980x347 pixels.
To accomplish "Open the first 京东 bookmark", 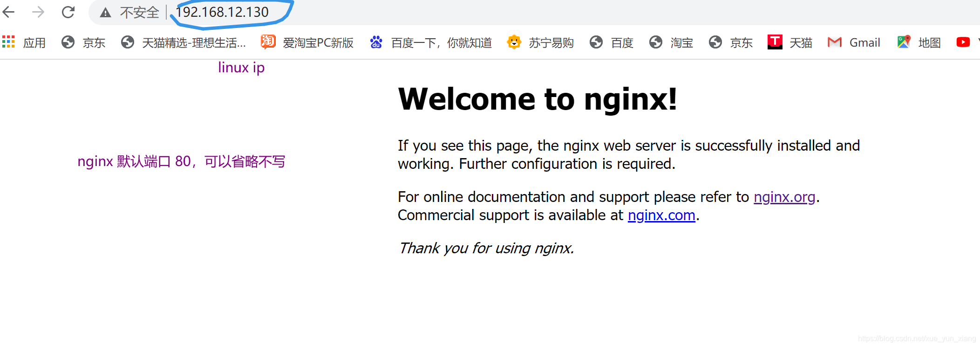I will [x=83, y=42].
